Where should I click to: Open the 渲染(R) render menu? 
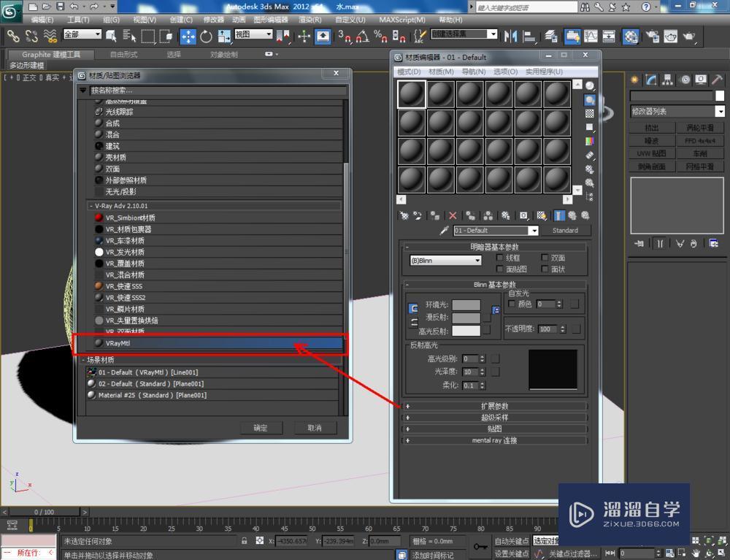[x=310, y=20]
